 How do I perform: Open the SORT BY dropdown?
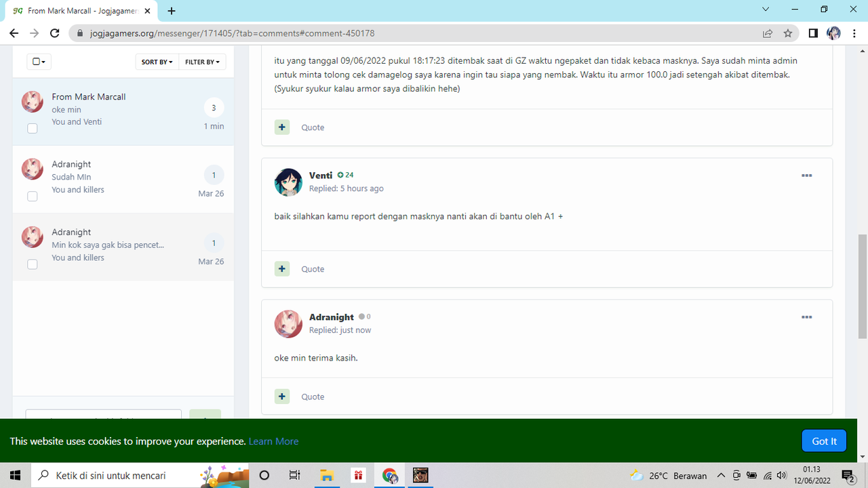(x=157, y=62)
